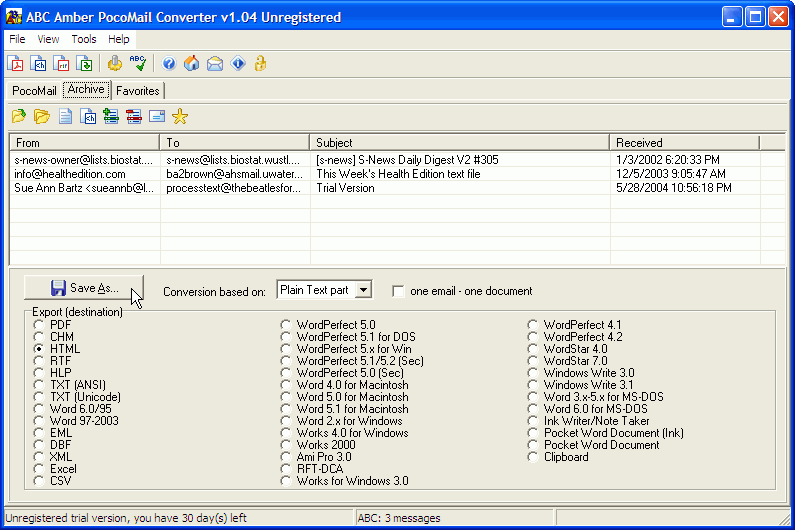This screenshot has height=530, width=795.
Task: Click the red minus remove items icon
Action: pyautogui.click(x=134, y=116)
